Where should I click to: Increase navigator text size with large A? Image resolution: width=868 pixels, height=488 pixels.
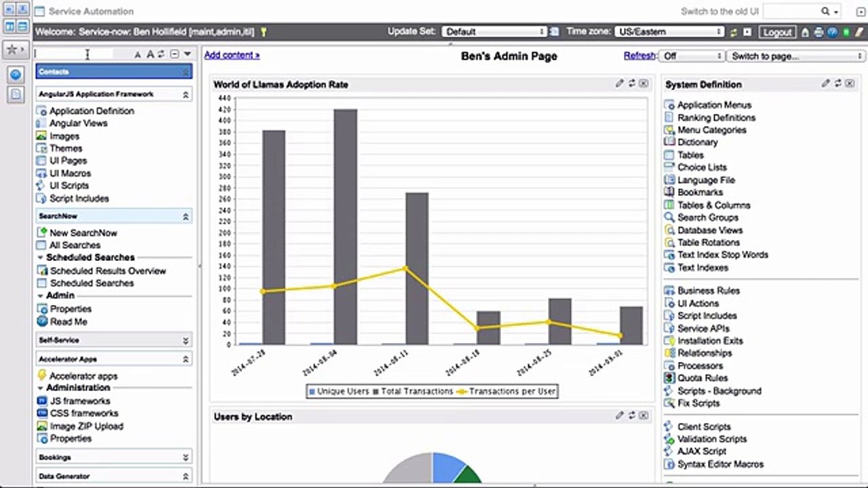point(150,54)
